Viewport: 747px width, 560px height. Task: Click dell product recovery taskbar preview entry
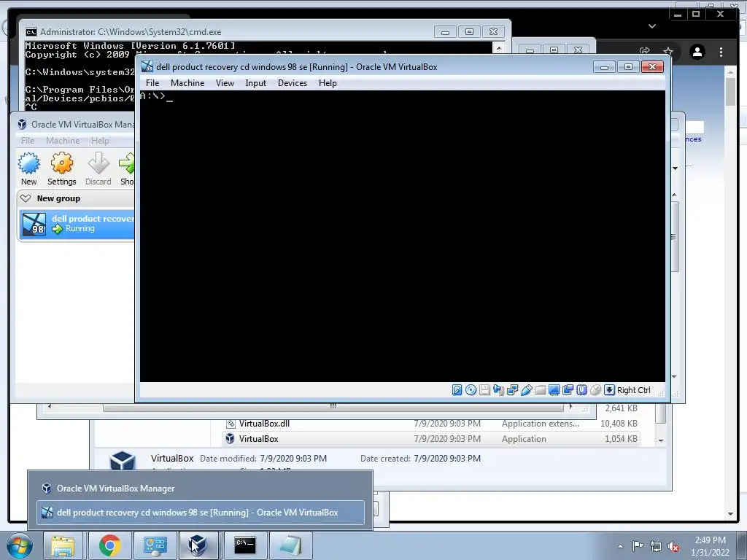pyautogui.click(x=200, y=513)
